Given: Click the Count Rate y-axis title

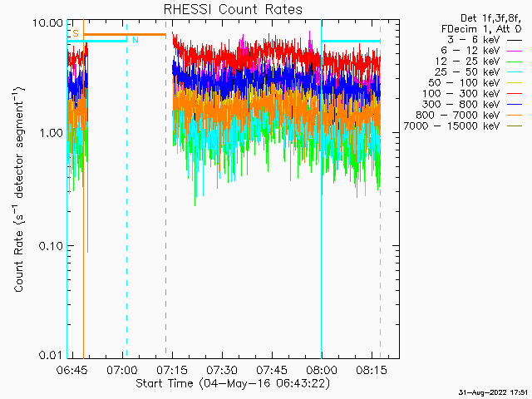Looking at the screenshot, I should (x=18, y=190).
